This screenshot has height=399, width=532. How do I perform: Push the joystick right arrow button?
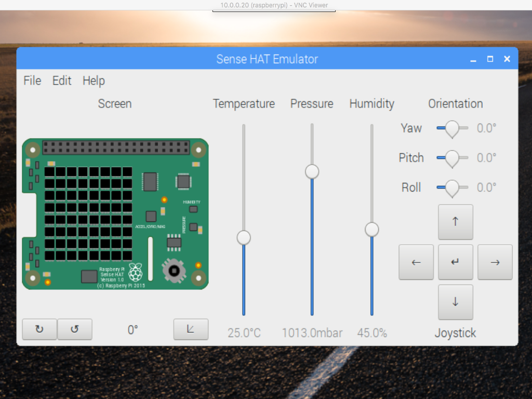point(495,262)
